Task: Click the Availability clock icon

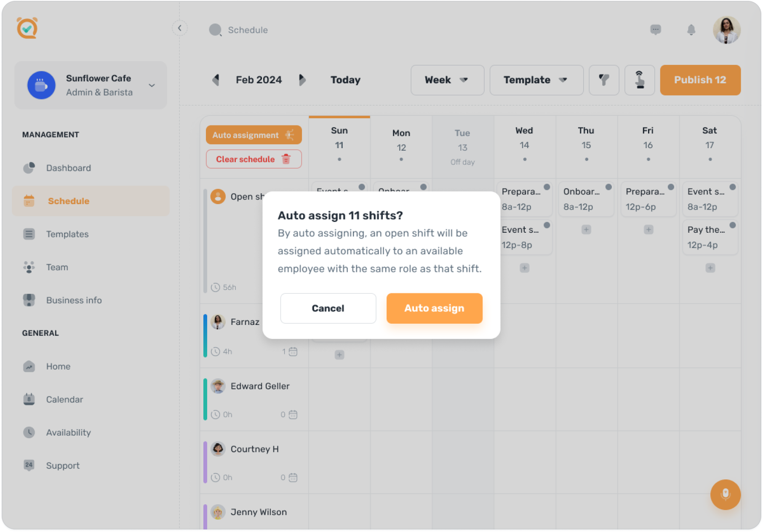Action: pyautogui.click(x=29, y=432)
